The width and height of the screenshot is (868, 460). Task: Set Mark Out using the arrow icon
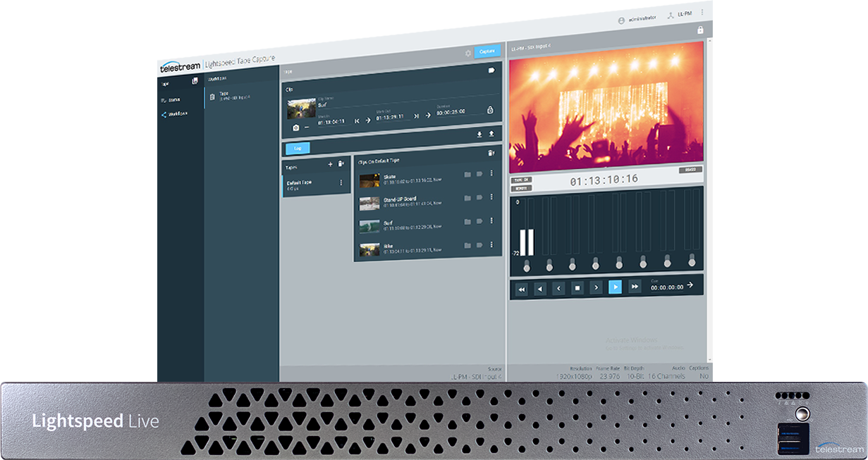coord(427,116)
